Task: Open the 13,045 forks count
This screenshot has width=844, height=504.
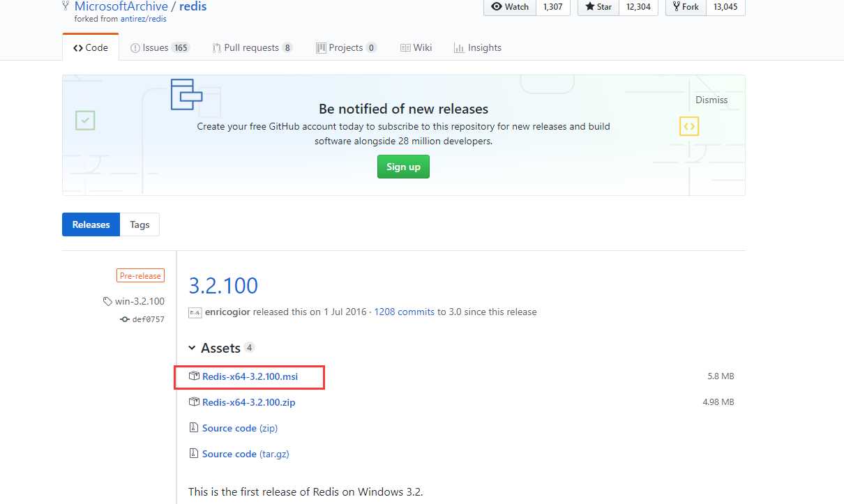Action: [725, 6]
